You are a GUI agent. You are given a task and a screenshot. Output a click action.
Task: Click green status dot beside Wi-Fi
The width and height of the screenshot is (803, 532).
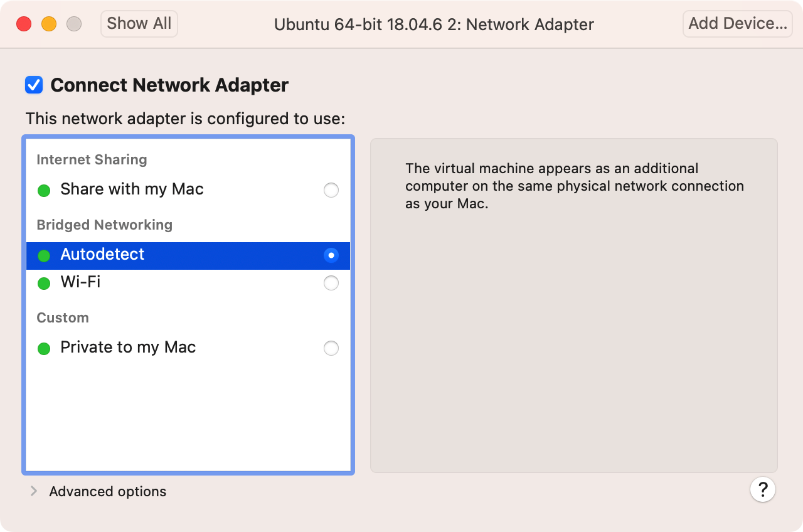pos(44,284)
